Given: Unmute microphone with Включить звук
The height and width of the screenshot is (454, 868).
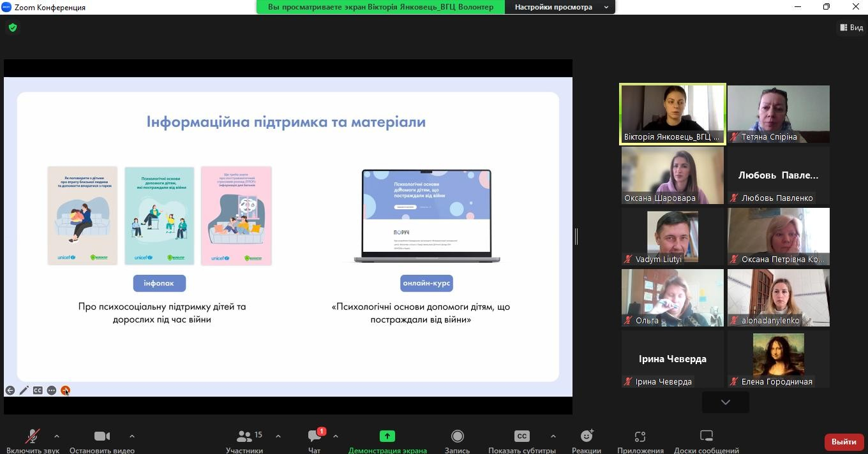Looking at the screenshot, I should pyautogui.click(x=33, y=441).
